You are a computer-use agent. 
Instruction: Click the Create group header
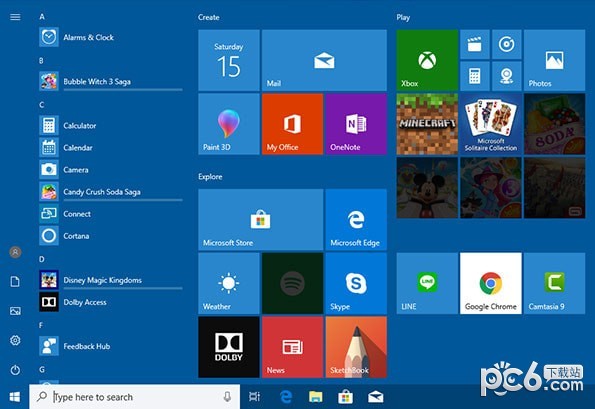click(x=208, y=17)
